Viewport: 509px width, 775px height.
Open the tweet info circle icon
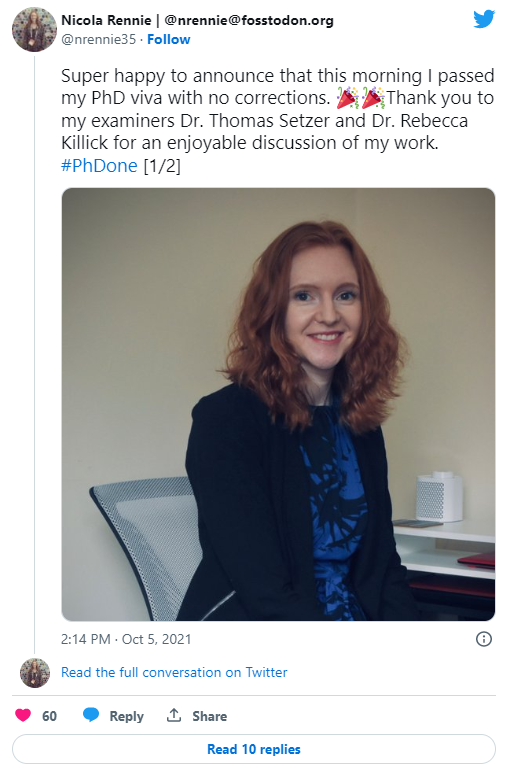coord(483,639)
